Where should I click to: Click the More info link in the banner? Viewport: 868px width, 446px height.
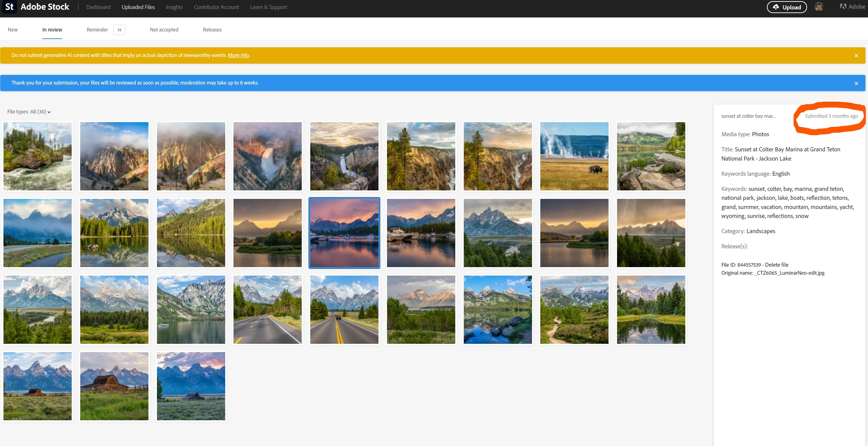click(x=238, y=55)
